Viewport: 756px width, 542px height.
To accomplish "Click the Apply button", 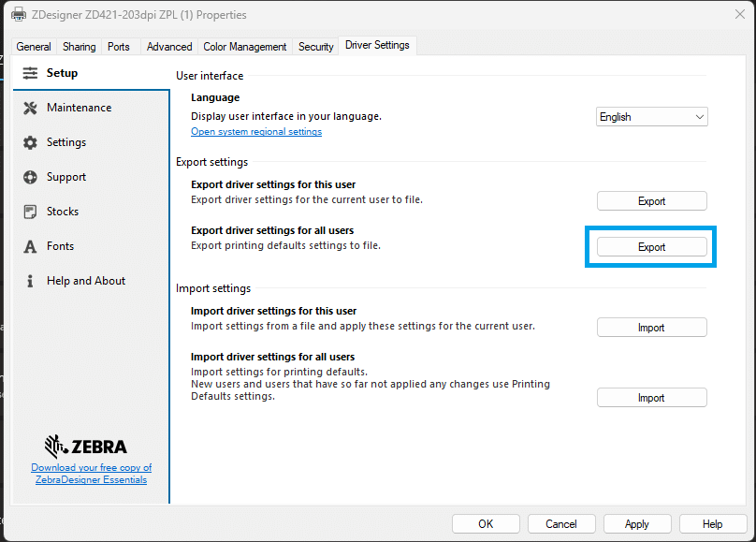I will 637,524.
